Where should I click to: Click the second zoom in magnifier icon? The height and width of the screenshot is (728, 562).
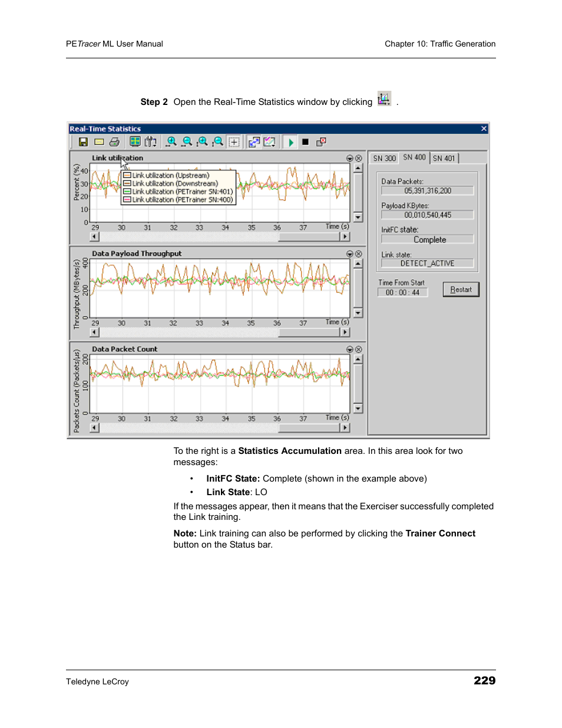pyautogui.click(x=203, y=141)
